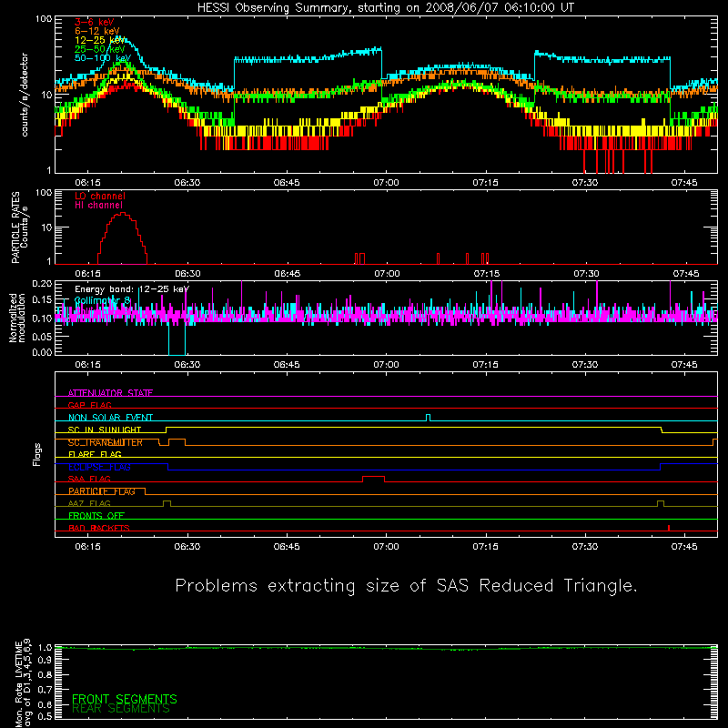Click the PARTICLE_FLAG falling edge near 06:25

[146, 491]
